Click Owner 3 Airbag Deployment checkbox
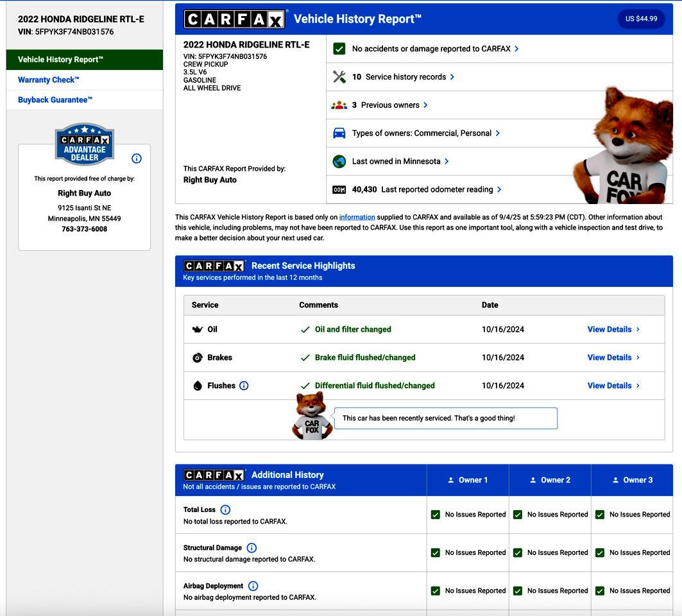The height and width of the screenshot is (616, 682). (600, 591)
